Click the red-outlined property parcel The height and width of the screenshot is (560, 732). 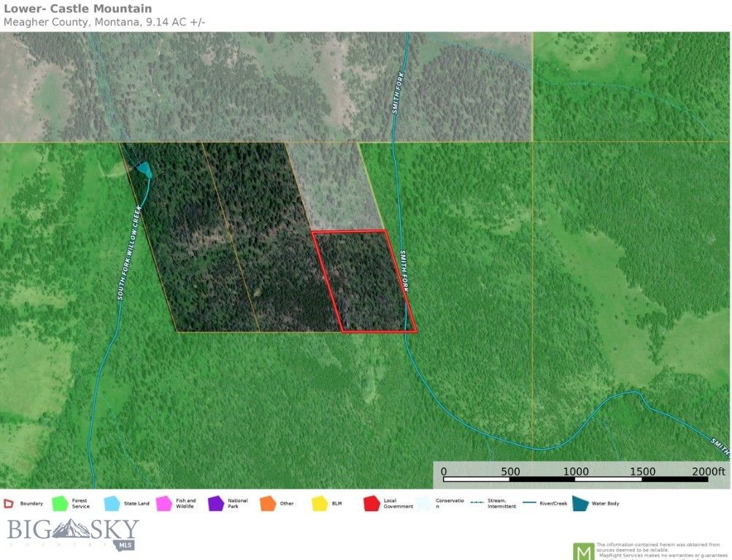363,281
